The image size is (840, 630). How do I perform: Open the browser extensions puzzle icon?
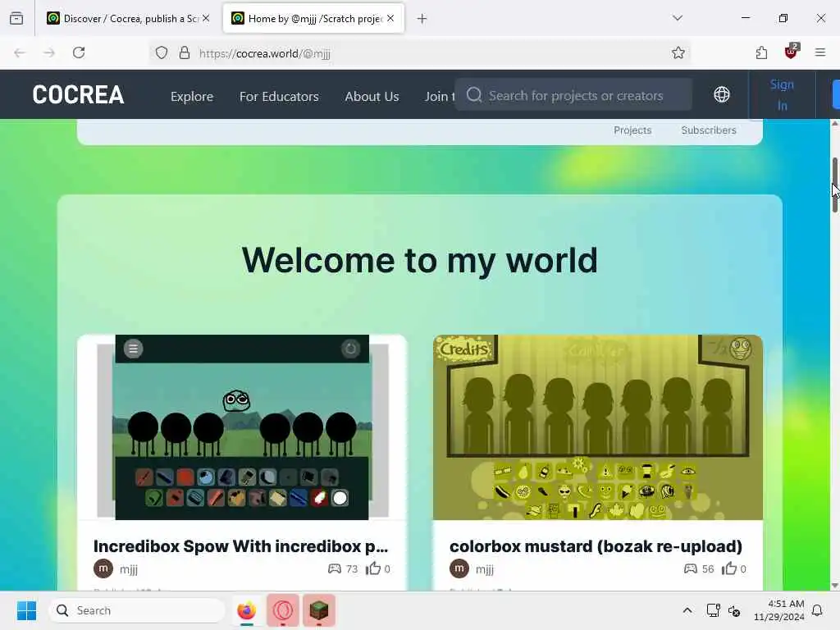tap(761, 52)
